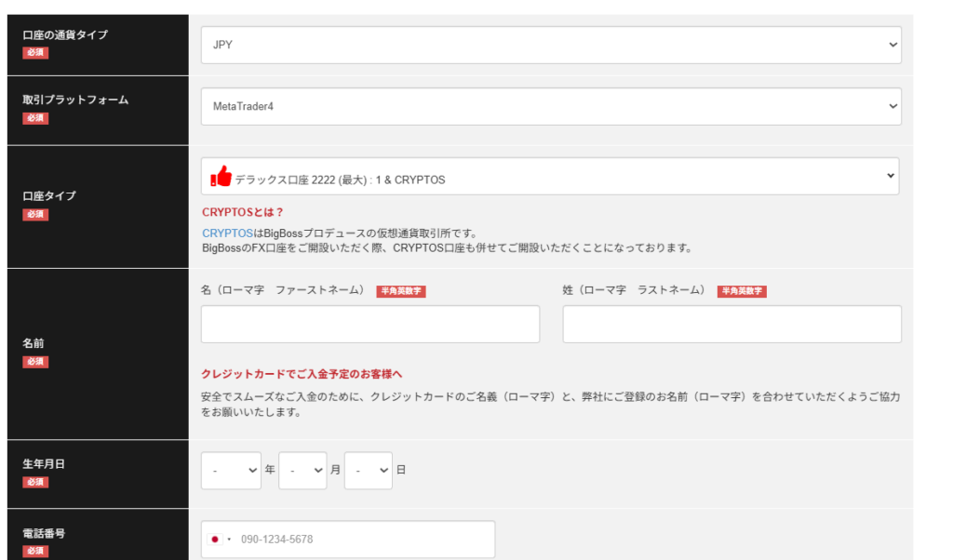Image resolution: width=953 pixels, height=560 pixels.
Task: Click the 姓（ローマ字 ラストネーム） field label
Action: pyautogui.click(x=635, y=290)
